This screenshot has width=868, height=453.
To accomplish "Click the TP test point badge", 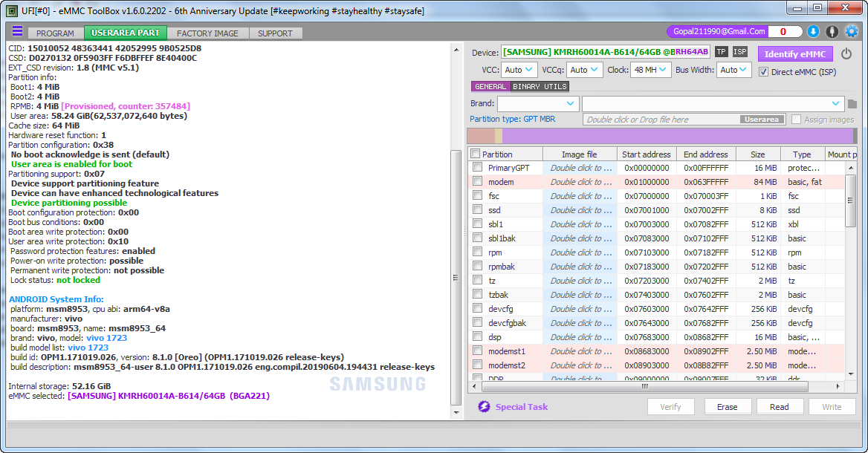I will tap(722, 52).
